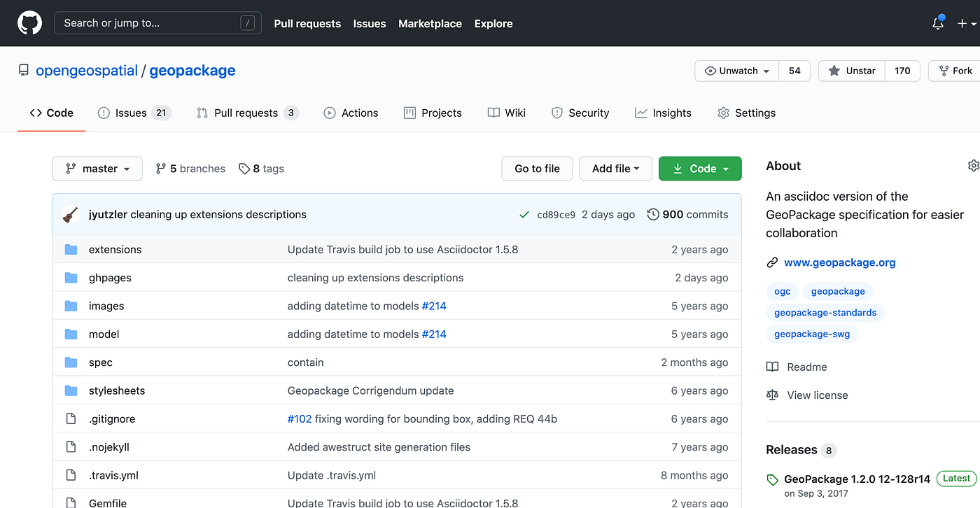Open the Security tab

tap(580, 113)
